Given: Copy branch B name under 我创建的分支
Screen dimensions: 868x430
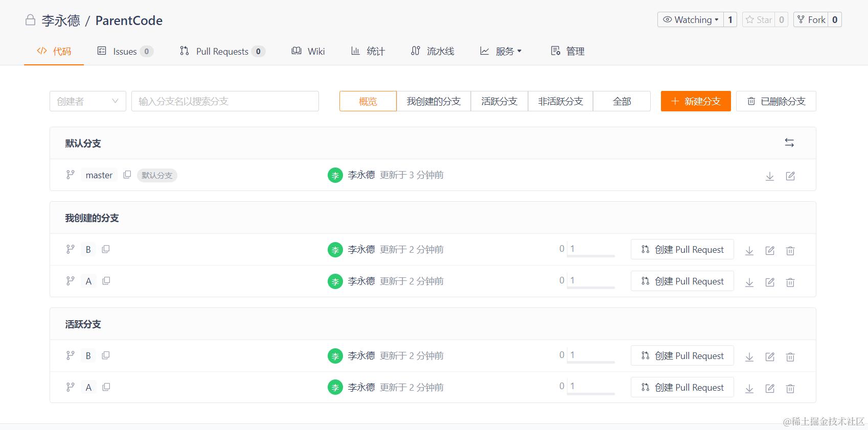Looking at the screenshot, I should (106, 249).
